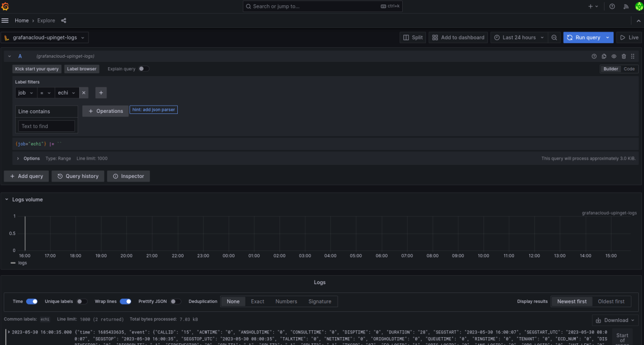
Task: Share the Explore view via the share icon
Action: tap(62, 20)
